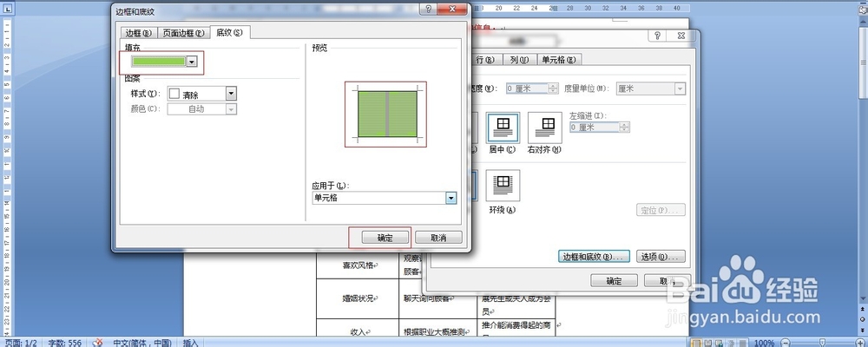Toggle 插入 insert mode in the status bar
The width and height of the screenshot is (868, 347).
pos(190,344)
